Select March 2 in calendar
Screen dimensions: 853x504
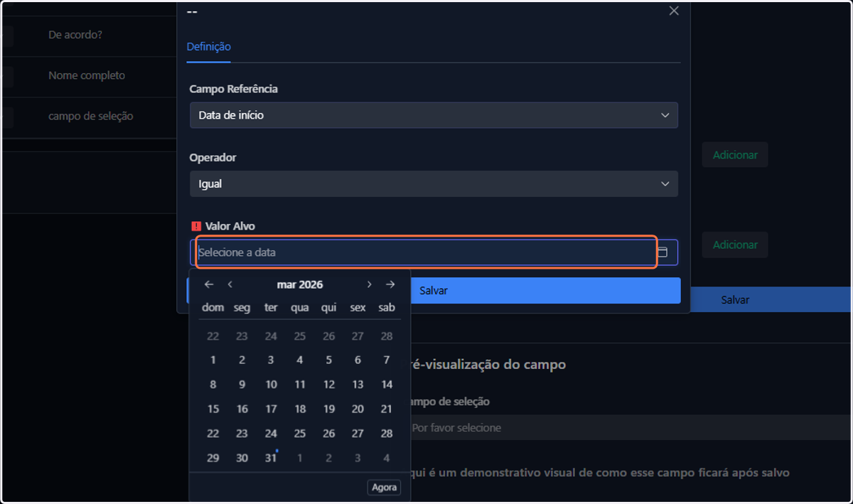click(x=242, y=360)
